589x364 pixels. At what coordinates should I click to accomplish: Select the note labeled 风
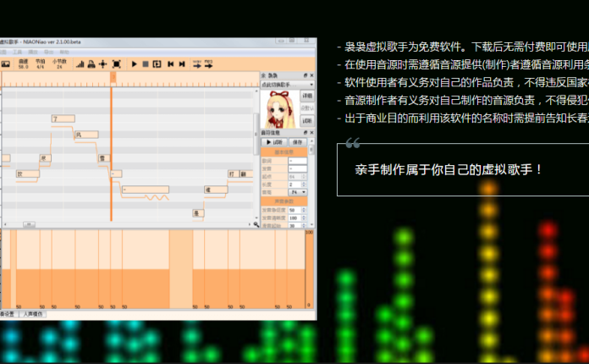click(87, 135)
